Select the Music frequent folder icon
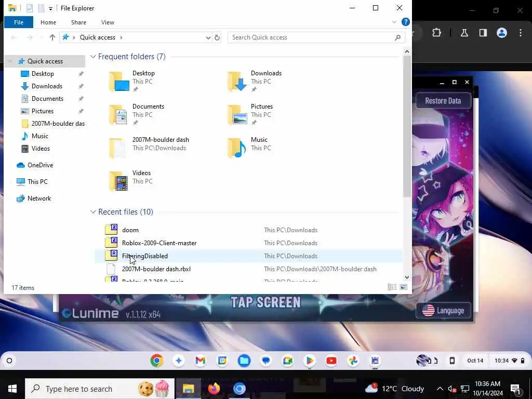 pos(237,148)
